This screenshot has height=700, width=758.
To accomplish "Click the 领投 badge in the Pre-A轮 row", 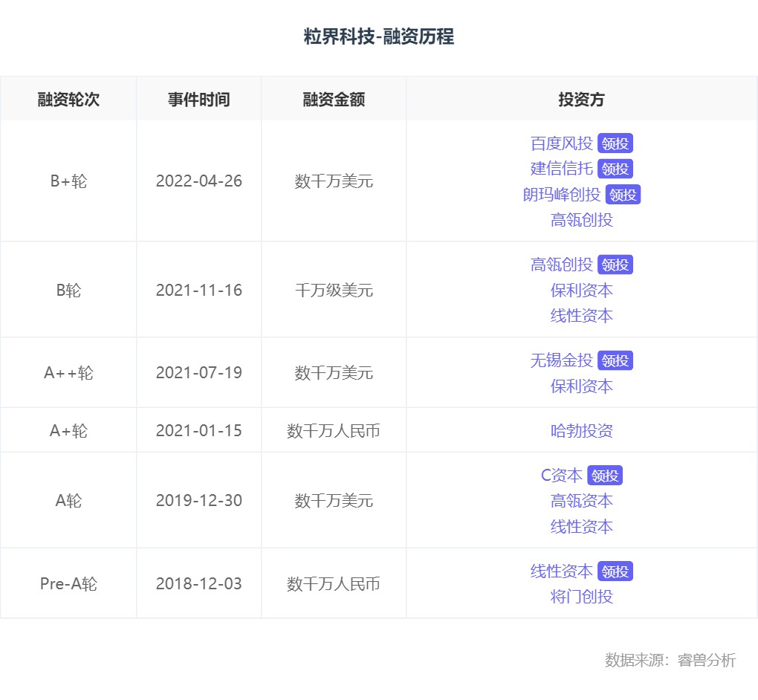I will tap(615, 571).
